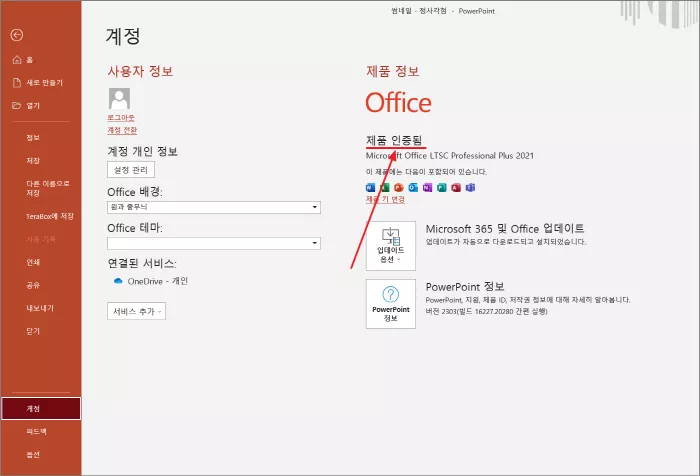The height and width of the screenshot is (476, 700).
Task: Click 'Microsoft 365 및 Office 업데이트' heading
Action: click(x=505, y=229)
